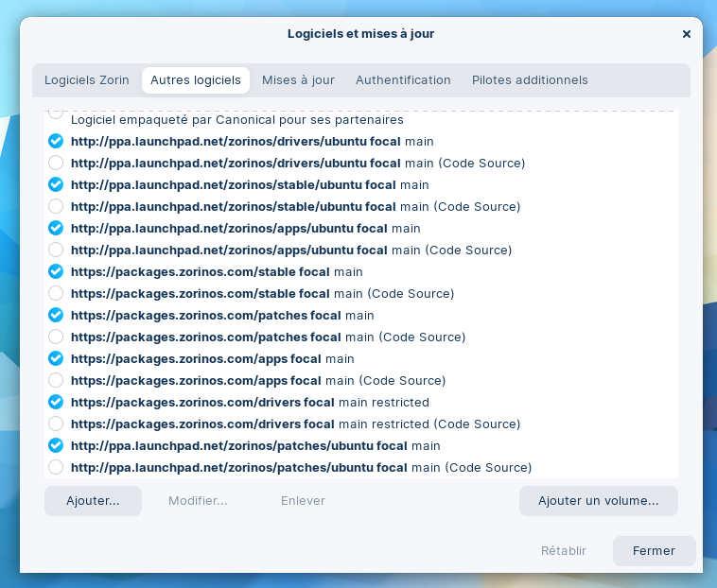Select the packages.zorinos.com/stable focal (Code Source) row

pyautogui.click(x=262, y=293)
